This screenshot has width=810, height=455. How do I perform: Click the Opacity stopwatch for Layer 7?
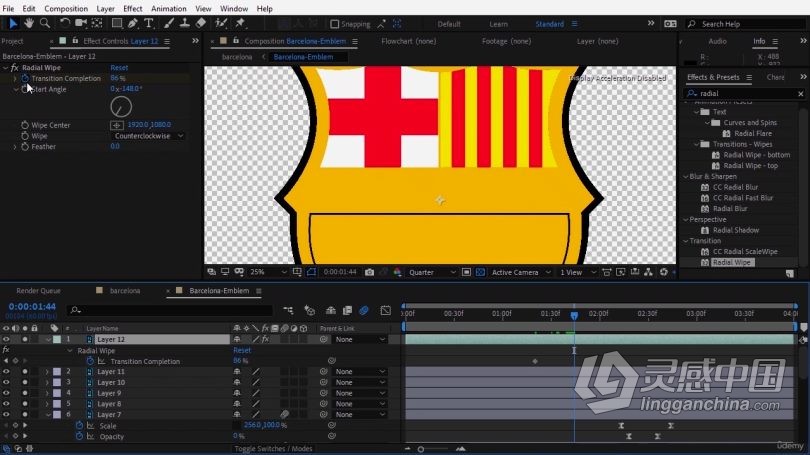click(79, 436)
